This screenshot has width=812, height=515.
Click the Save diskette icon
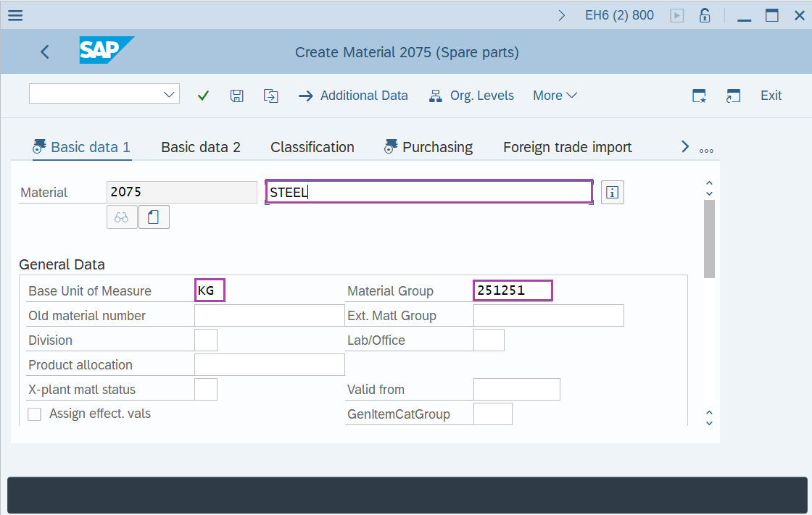click(x=236, y=96)
